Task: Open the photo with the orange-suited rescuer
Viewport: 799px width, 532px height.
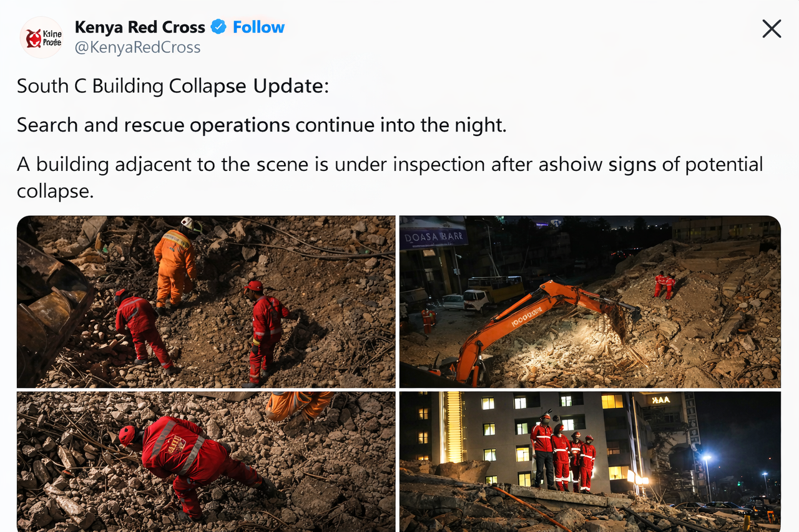Action: point(206,302)
